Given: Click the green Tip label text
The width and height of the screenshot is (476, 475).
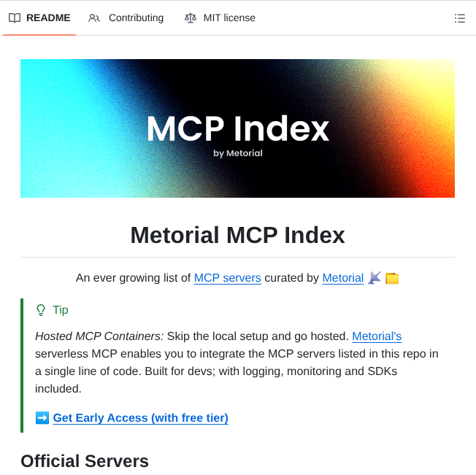Looking at the screenshot, I should (x=61, y=310).
